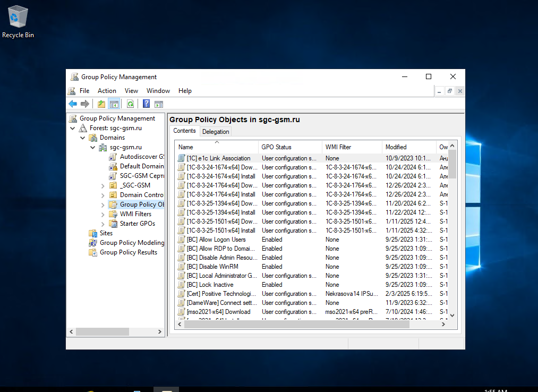Expand the Starter GPOs node
538x392 pixels.
(103, 224)
